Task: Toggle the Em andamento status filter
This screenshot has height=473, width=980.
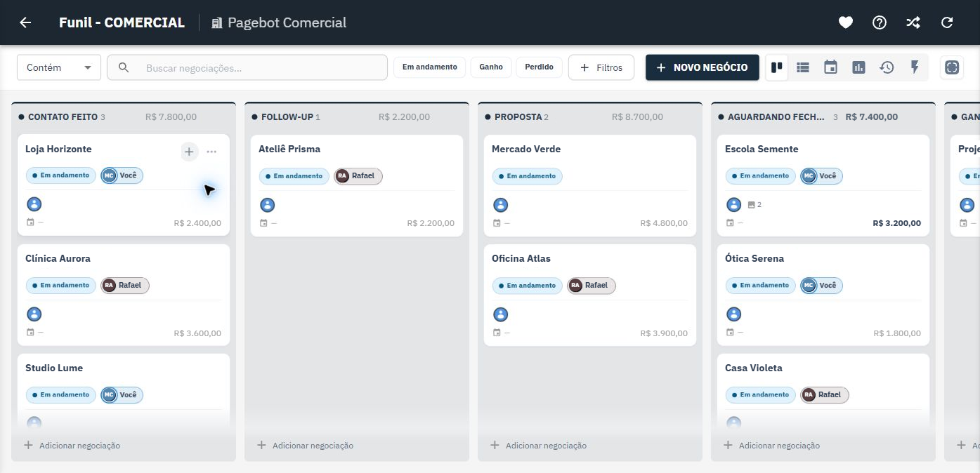Action: (x=429, y=67)
